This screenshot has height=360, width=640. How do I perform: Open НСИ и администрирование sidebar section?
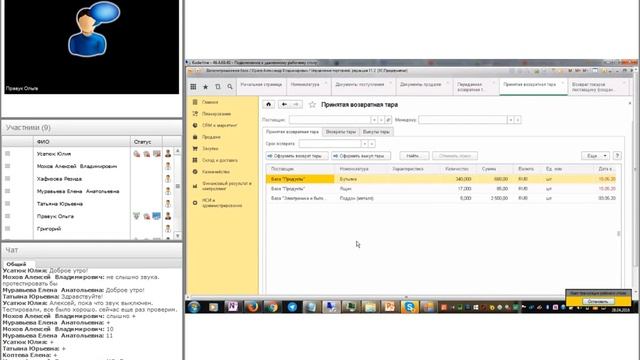pos(222,203)
